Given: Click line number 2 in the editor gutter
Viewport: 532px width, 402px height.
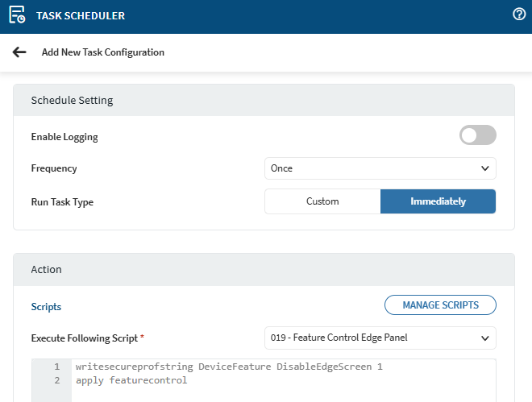Looking at the screenshot, I should (57, 380).
